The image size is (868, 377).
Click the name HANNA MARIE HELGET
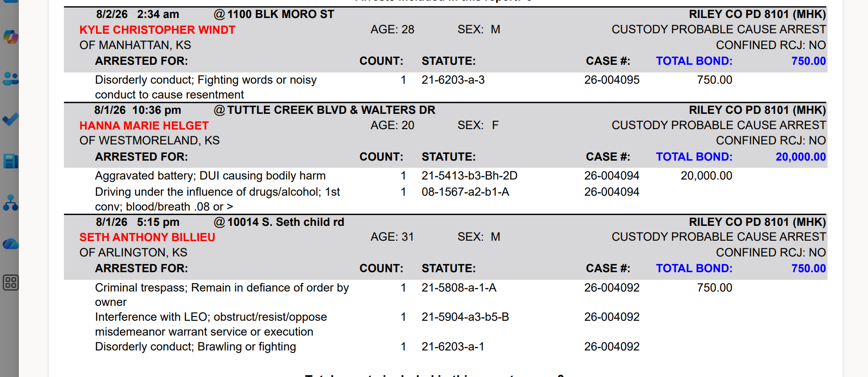tap(144, 126)
